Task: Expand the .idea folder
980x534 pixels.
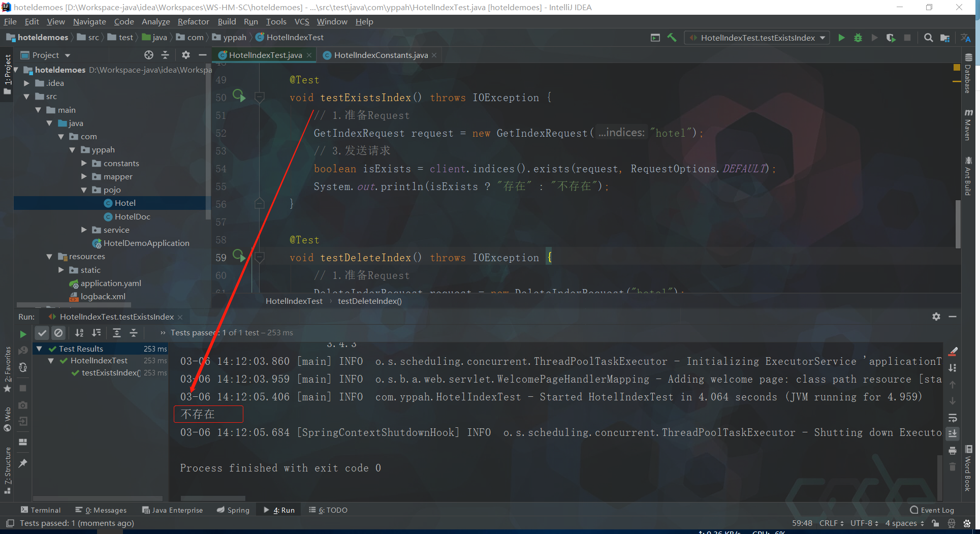Action: [x=27, y=83]
